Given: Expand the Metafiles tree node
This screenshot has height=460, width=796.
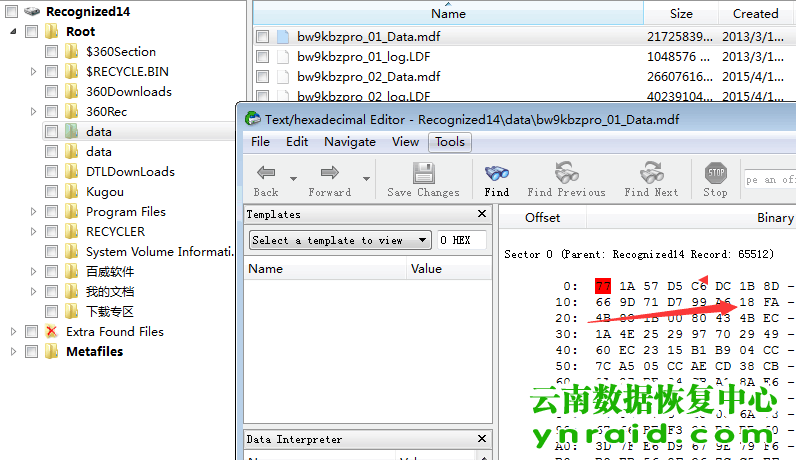Looking at the screenshot, I should pos(14,351).
